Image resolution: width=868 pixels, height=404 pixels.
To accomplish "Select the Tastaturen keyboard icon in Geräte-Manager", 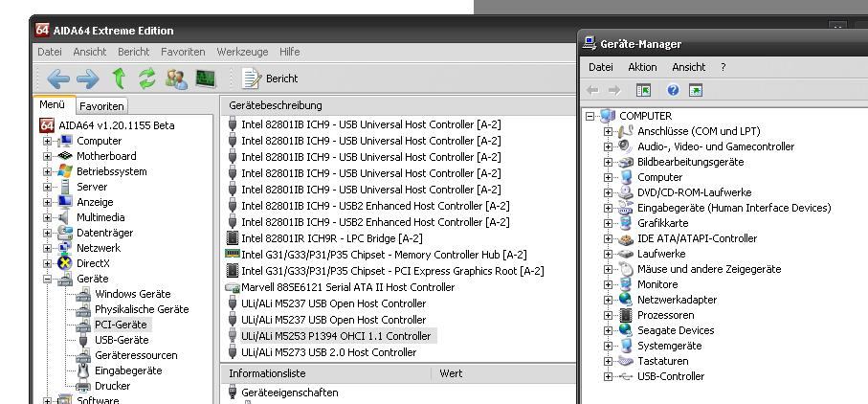I will (626, 361).
